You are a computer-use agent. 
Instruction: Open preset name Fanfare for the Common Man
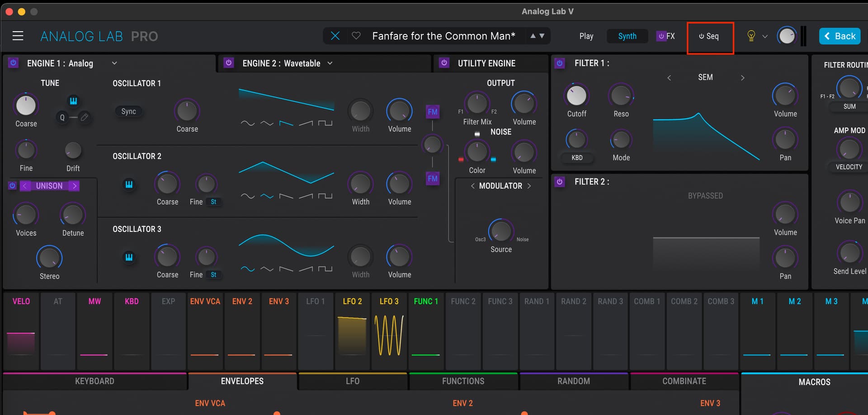[x=443, y=36]
